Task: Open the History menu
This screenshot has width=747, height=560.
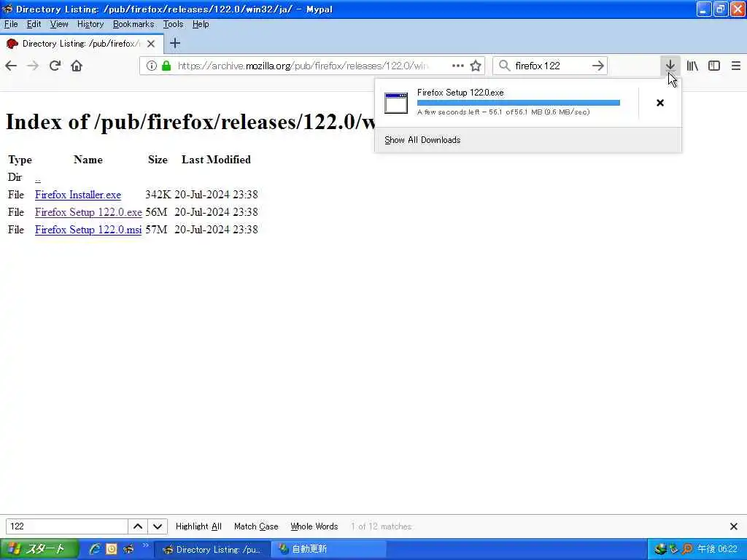Action: tap(90, 24)
